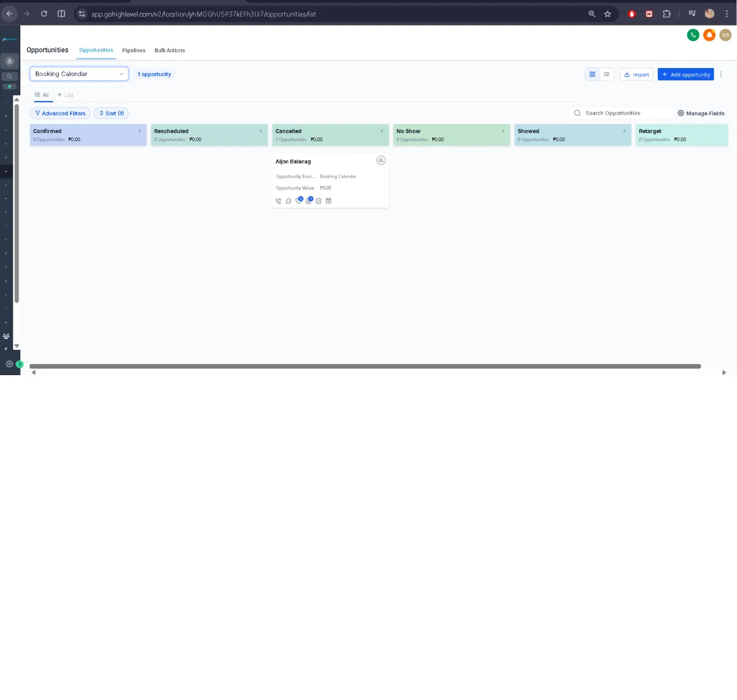The height and width of the screenshot is (700, 737).
Task: Collapse the Rescheduled stage column
Action: pyautogui.click(x=260, y=131)
